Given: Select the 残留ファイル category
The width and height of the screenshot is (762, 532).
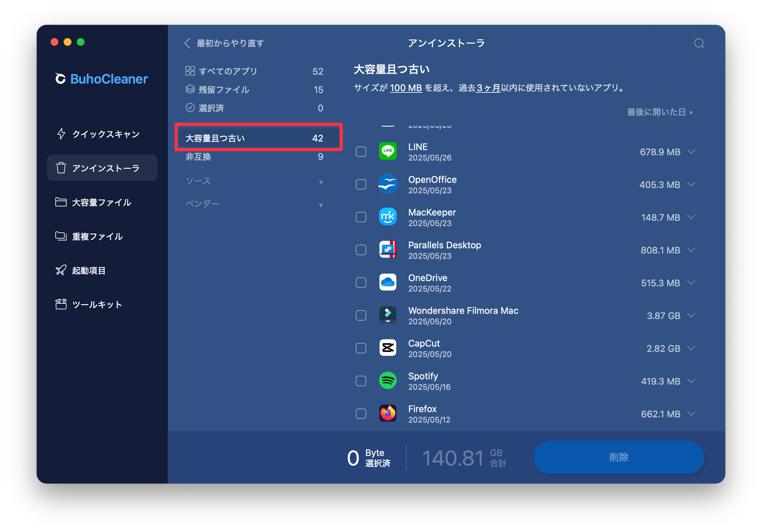Looking at the screenshot, I should [x=254, y=89].
